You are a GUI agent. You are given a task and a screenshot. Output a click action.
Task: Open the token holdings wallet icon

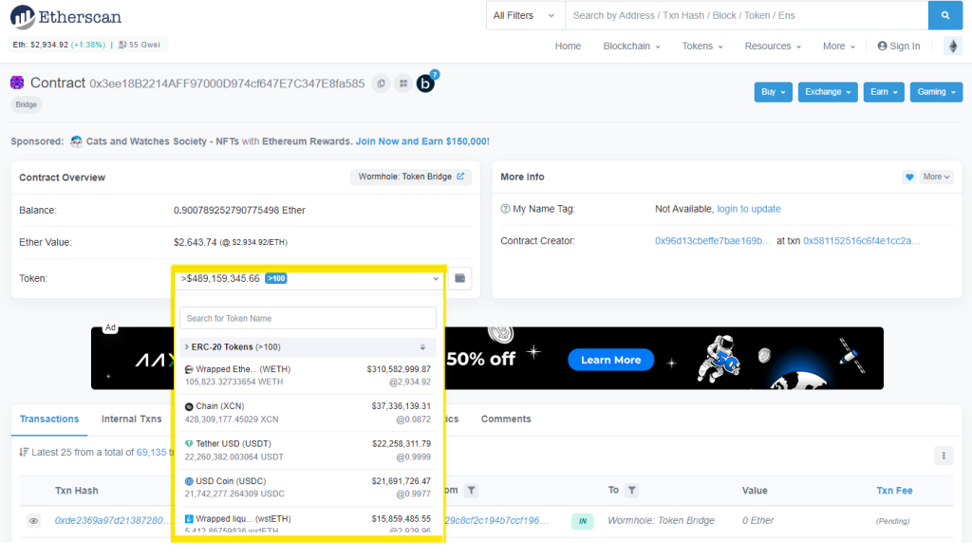point(460,278)
